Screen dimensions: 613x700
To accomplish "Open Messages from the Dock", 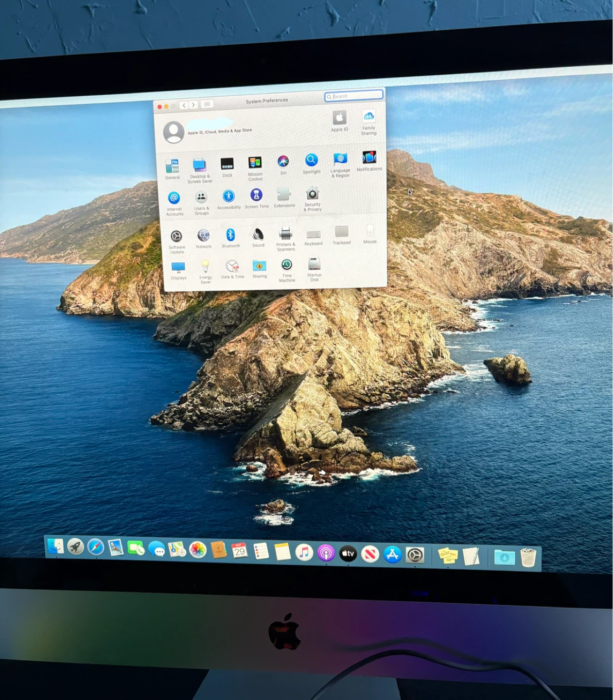I will 157,549.
